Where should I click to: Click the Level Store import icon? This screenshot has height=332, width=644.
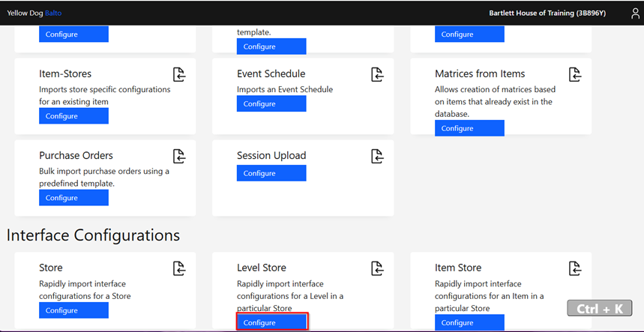(377, 268)
